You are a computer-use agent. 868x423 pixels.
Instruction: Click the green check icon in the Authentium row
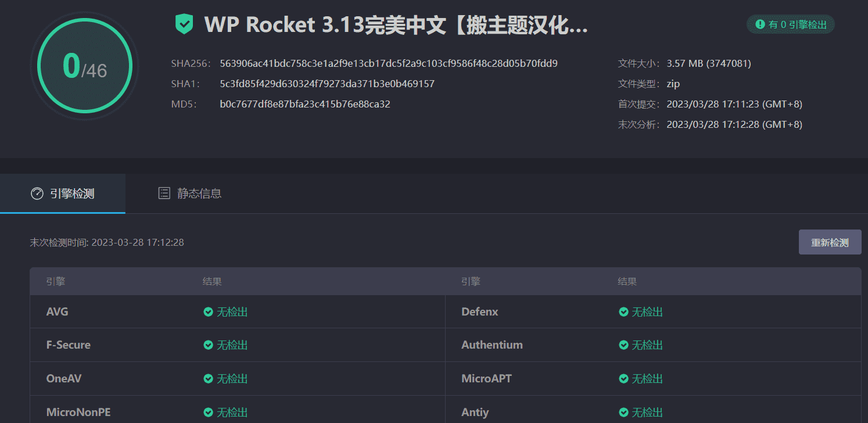tap(623, 345)
